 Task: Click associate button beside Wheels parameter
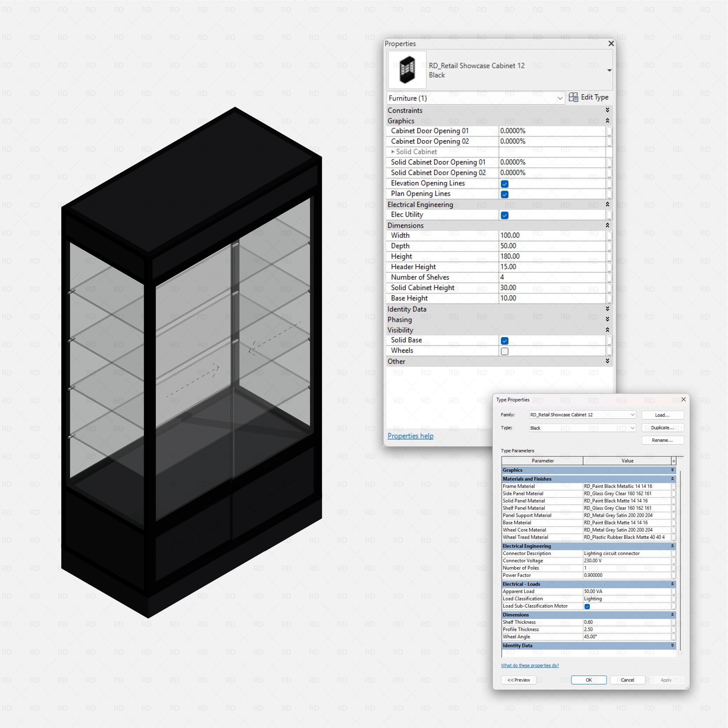point(609,351)
